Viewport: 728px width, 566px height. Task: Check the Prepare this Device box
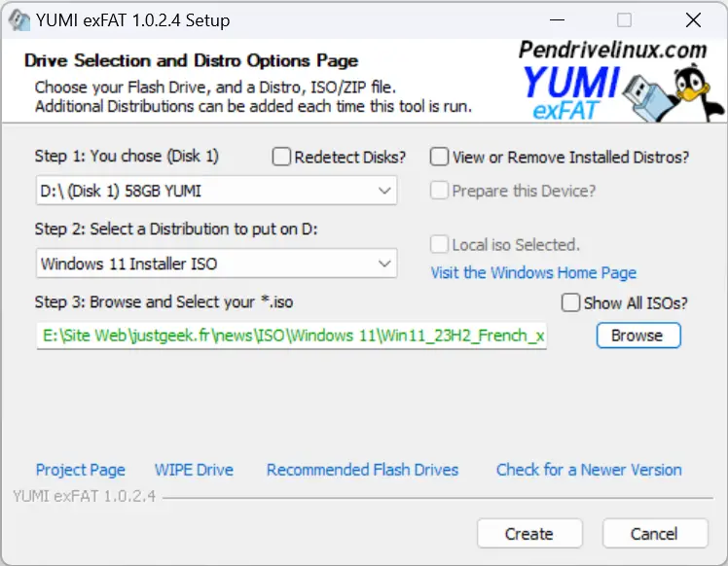[439, 191]
